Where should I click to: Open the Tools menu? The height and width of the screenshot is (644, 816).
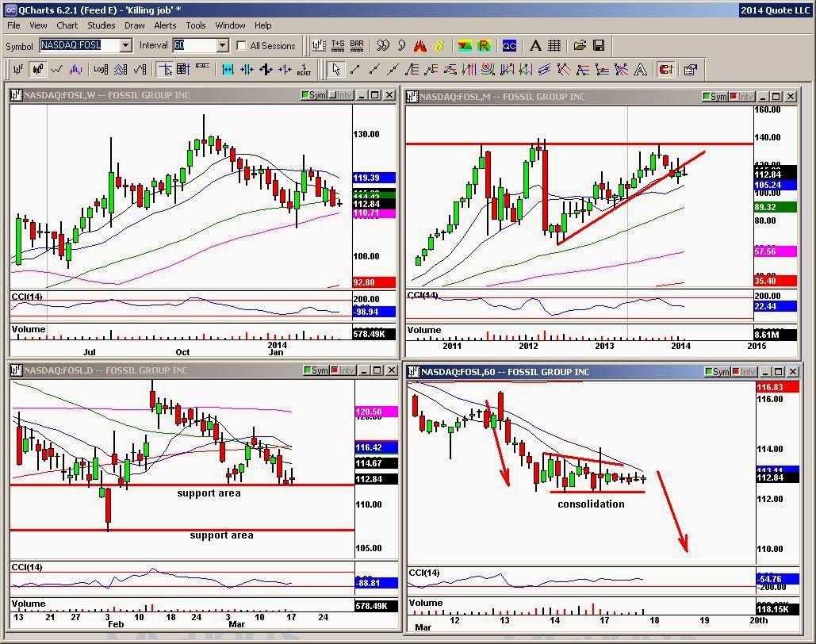(196, 25)
